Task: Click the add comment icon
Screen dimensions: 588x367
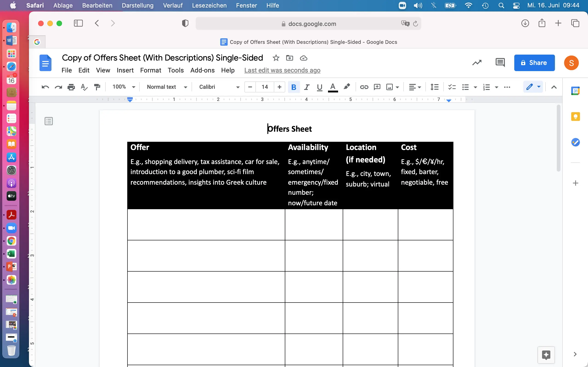Action: (377, 87)
